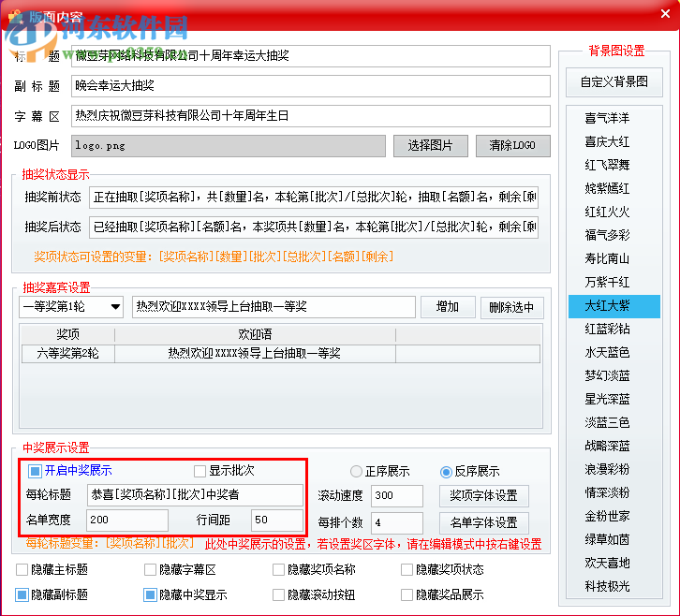Image resolution: width=680 pixels, height=616 pixels.
Task: Click the 选择图片 button
Action: point(431,146)
